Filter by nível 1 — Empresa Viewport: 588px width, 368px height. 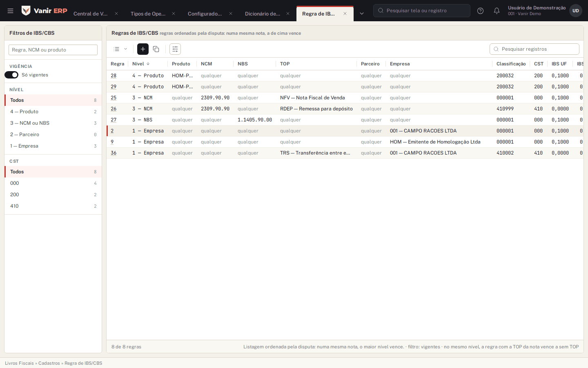(x=53, y=146)
